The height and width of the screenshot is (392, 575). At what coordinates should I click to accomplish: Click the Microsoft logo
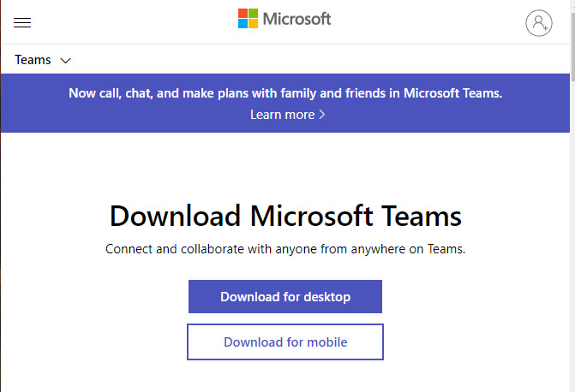coord(285,19)
